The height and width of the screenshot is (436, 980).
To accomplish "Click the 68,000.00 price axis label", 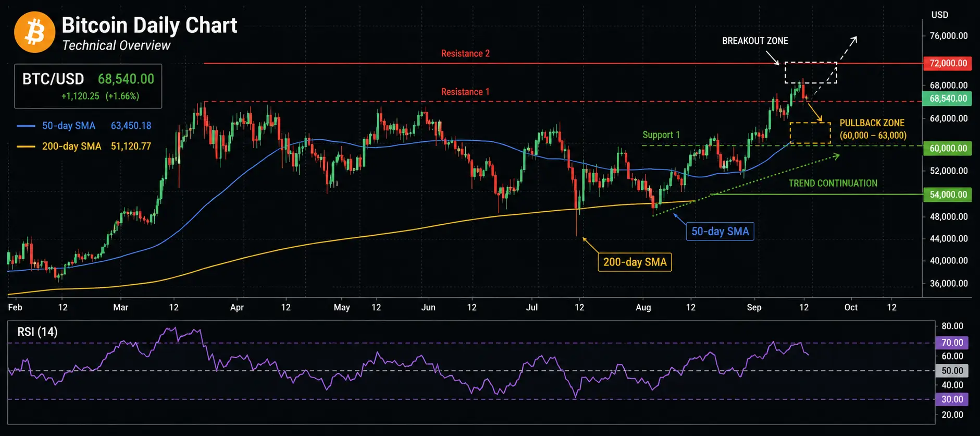I will tap(949, 85).
